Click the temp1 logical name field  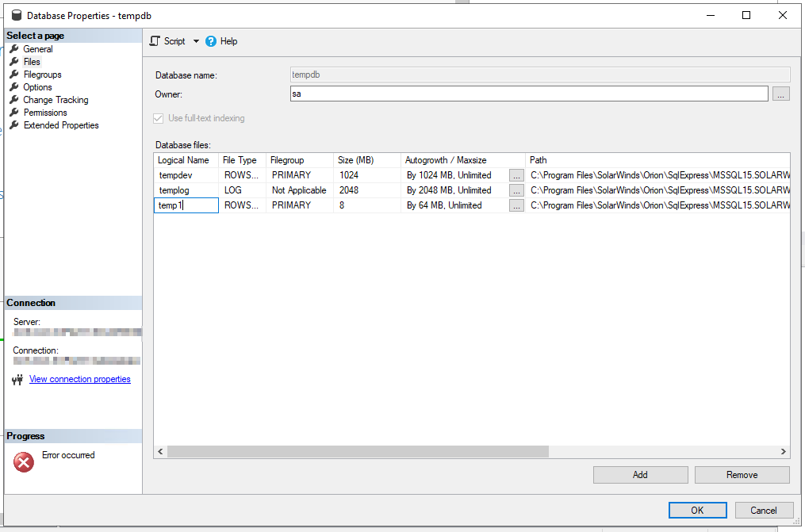pos(186,205)
